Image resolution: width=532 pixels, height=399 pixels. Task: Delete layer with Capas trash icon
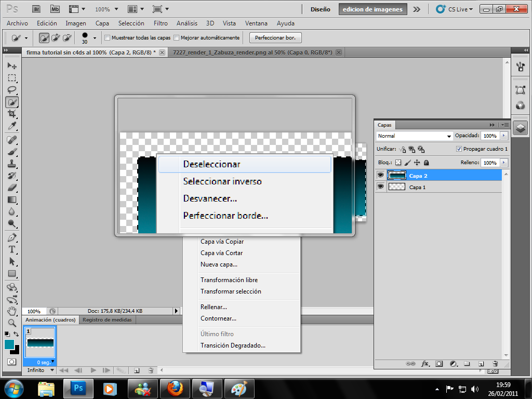[x=495, y=364]
